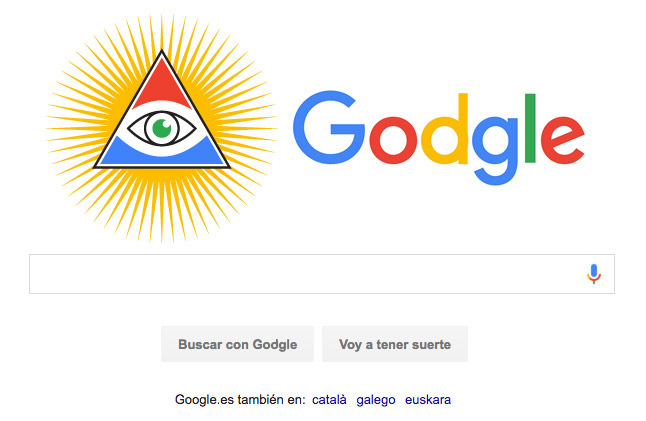Open the euskara language link
The image size is (646, 421).
coord(428,400)
